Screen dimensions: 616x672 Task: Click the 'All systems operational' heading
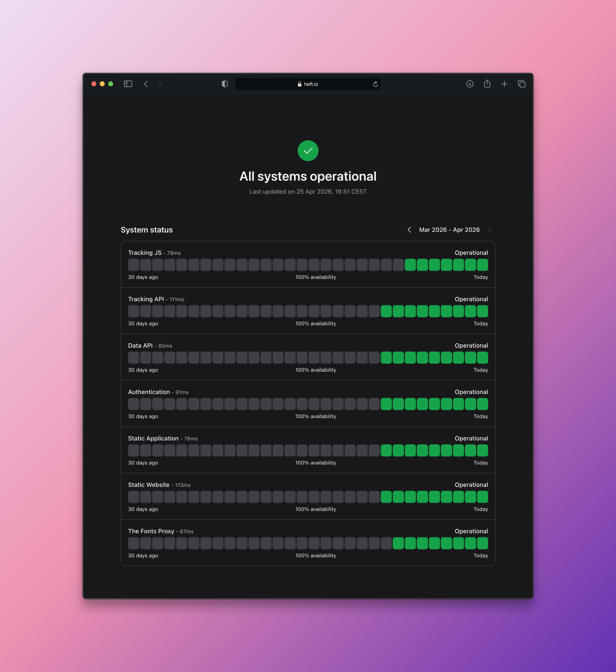click(308, 176)
